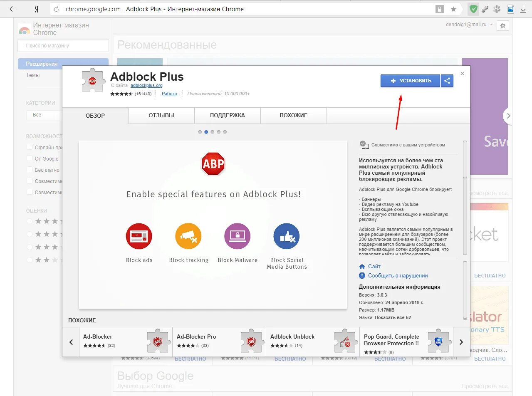Open the picture file extension icon
The image size is (532, 396).
(x=510, y=9)
